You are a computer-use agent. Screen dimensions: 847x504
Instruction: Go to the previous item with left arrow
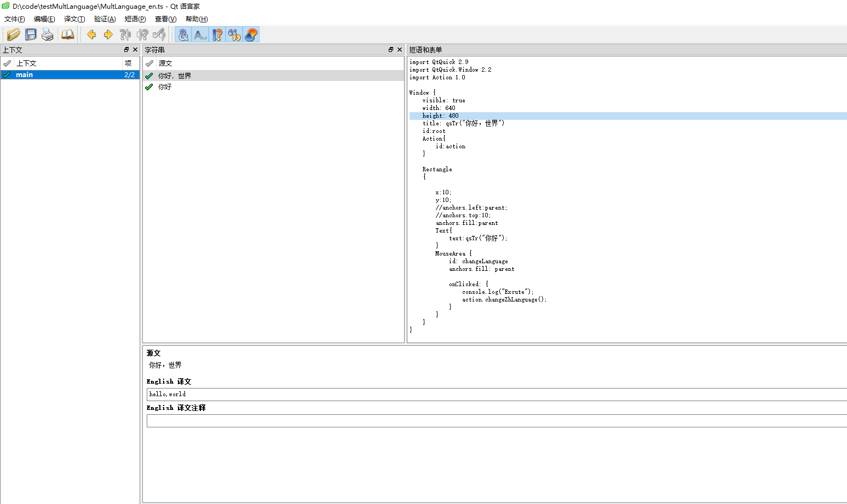91,34
